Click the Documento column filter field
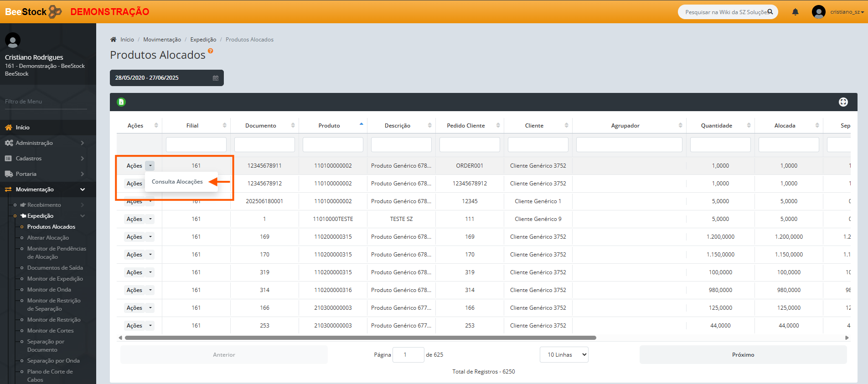The height and width of the screenshot is (384, 868). coord(264,145)
